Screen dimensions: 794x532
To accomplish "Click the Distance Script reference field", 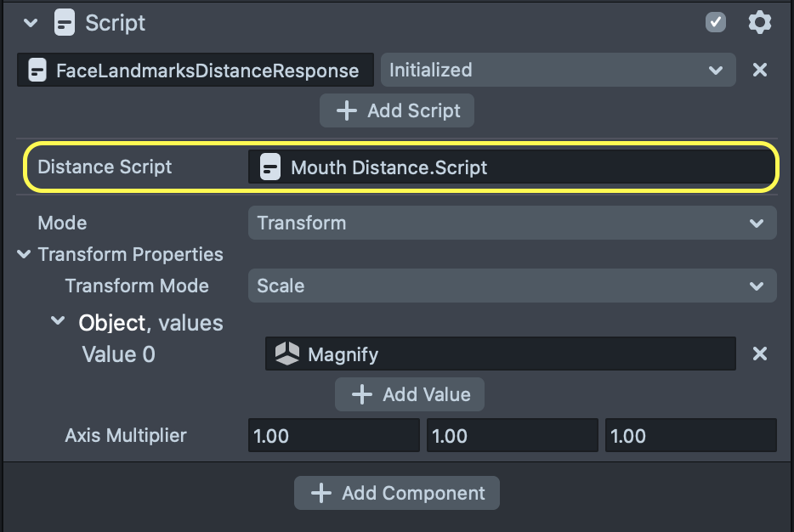I will tap(512, 167).
